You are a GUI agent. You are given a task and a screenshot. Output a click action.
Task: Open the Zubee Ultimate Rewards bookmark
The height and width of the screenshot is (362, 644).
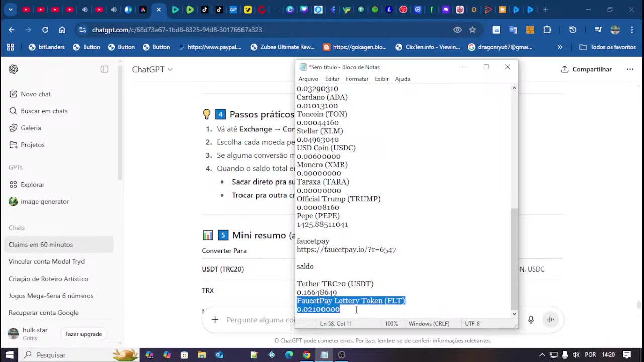[282, 47]
